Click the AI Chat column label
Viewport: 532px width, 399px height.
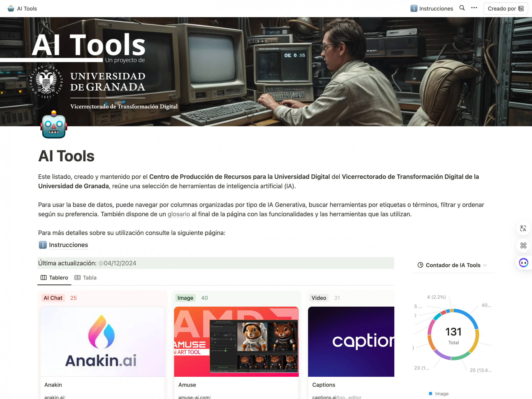pos(53,298)
